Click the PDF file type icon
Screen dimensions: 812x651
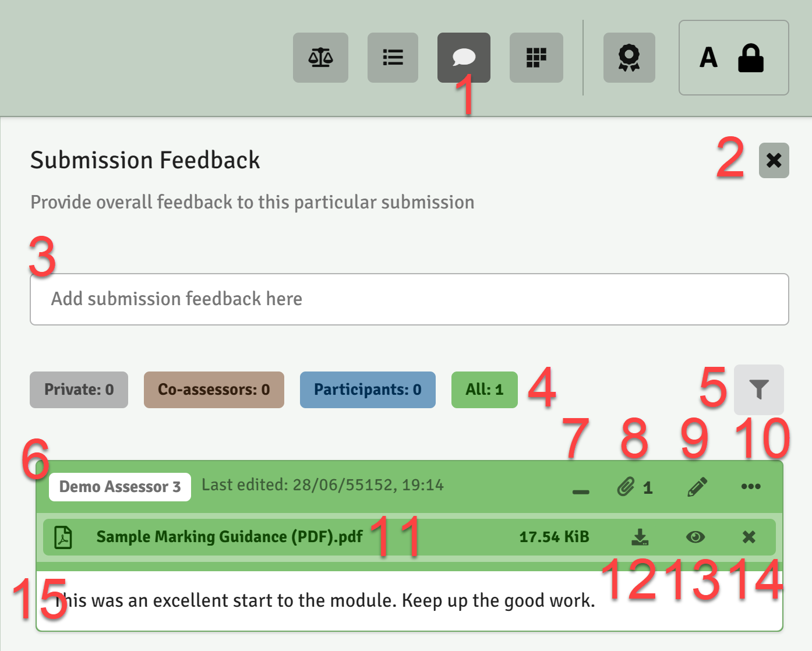[63, 537]
